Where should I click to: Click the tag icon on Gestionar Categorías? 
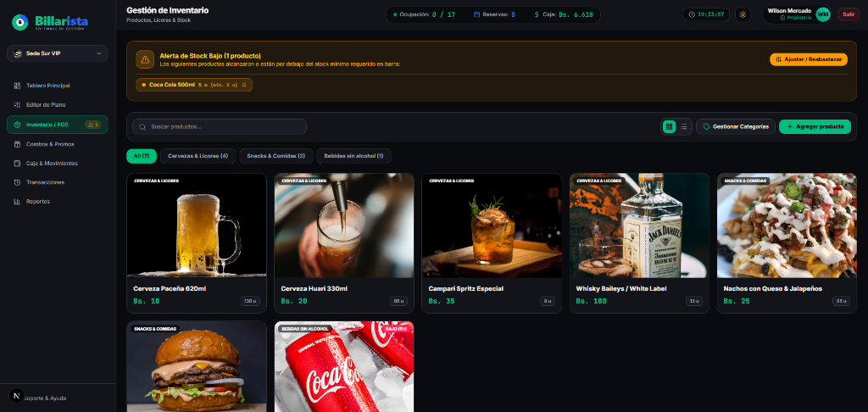(x=706, y=127)
